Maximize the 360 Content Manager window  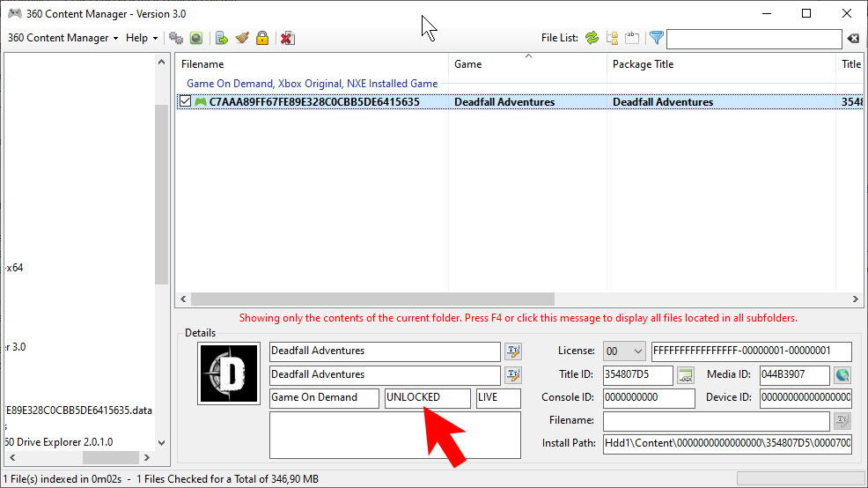(806, 13)
